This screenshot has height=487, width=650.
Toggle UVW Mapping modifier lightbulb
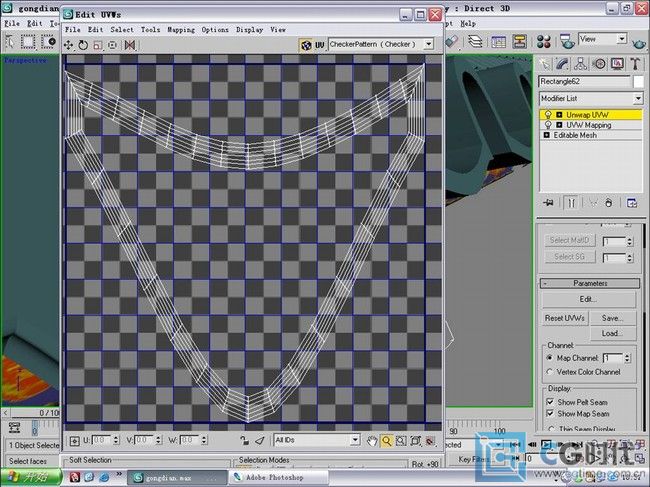[548, 125]
